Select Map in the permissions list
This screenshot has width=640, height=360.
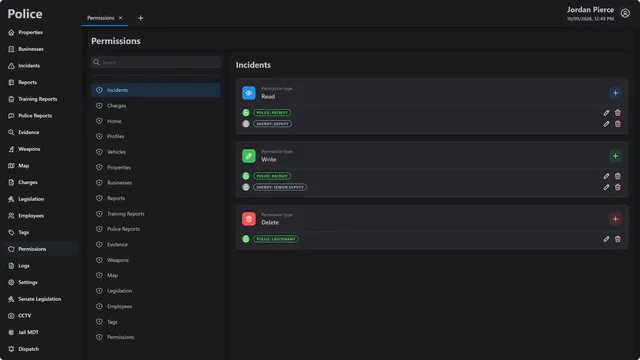156,276
